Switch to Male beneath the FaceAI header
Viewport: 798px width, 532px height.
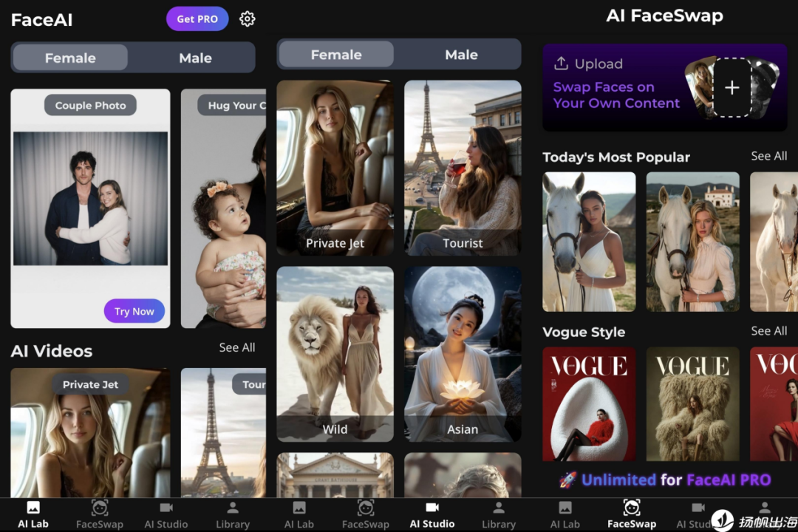pos(195,58)
